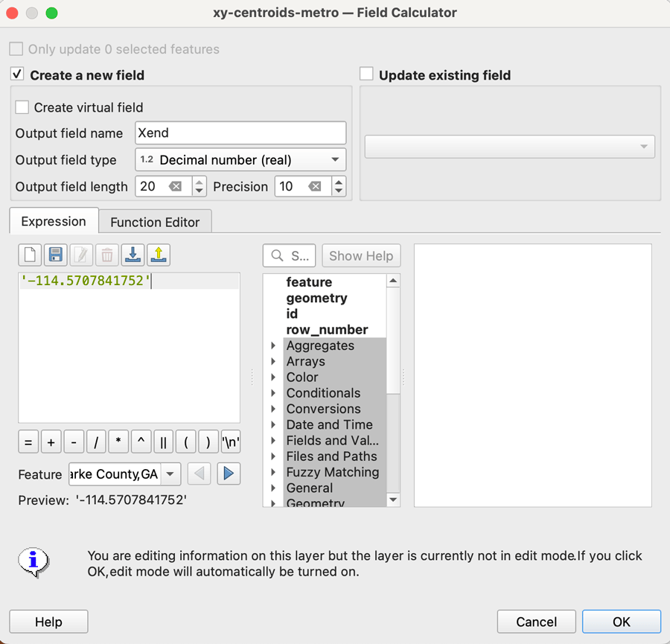670x644 pixels.
Task: Expand the Aggregates function group
Action: point(273,345)
